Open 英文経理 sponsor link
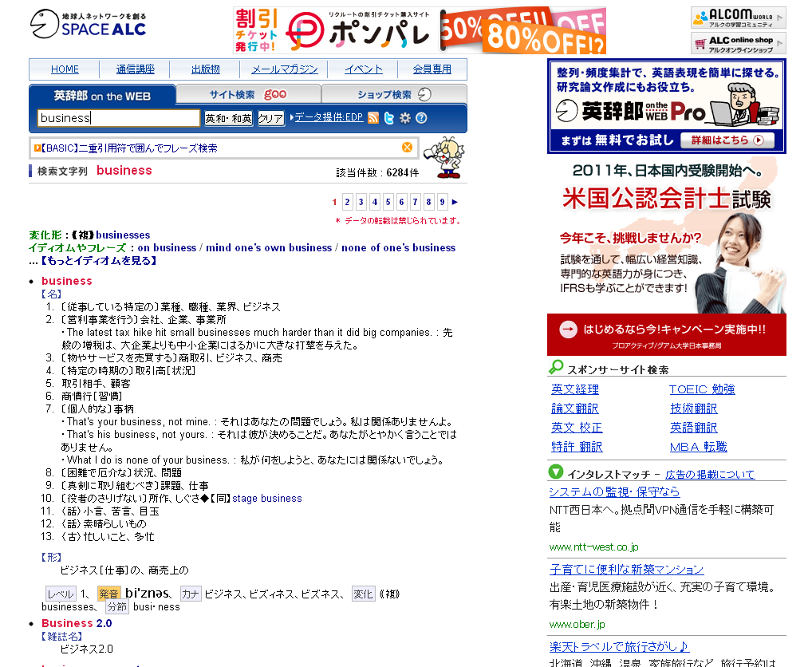This screenshot has width=812, height=667. point(575,389)
